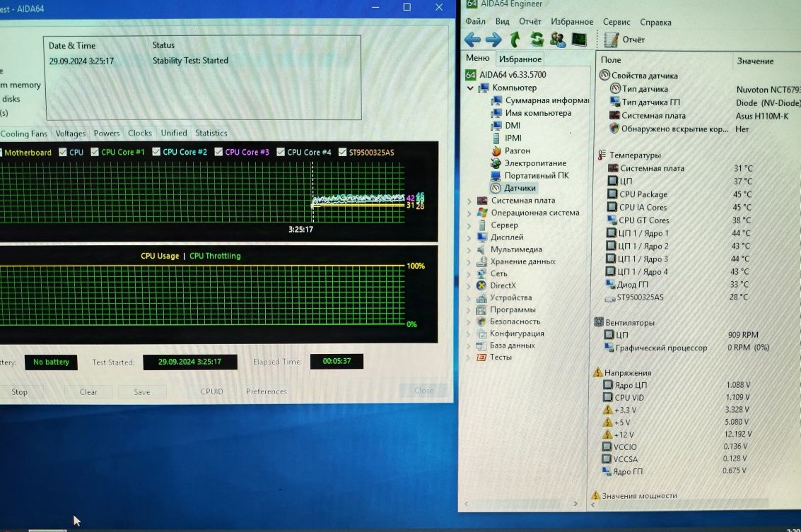801x532 pixels.
Task: Expand the Устройства tree node
Action: [x=469, y=298]
